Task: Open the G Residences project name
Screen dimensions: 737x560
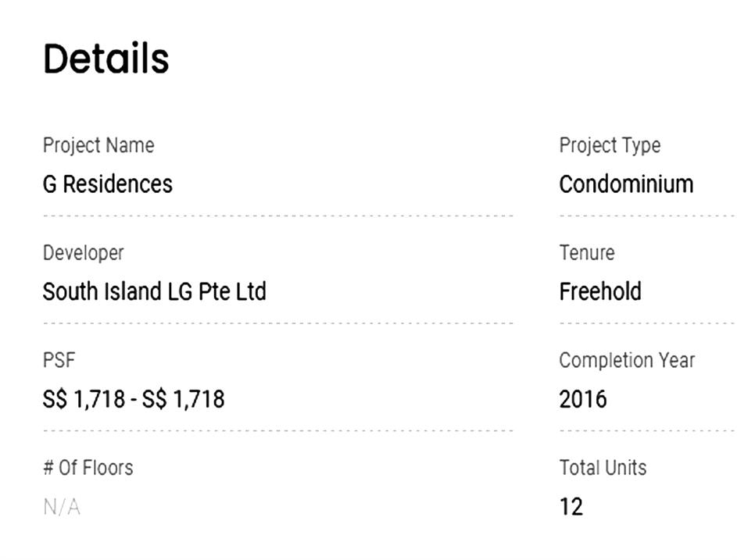Action: (x=107, y=184)
